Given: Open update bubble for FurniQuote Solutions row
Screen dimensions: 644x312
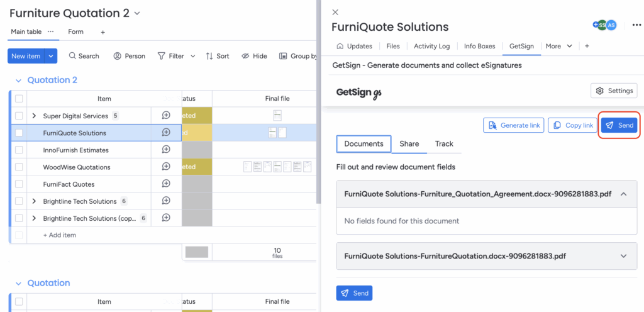Looking at the screenshot, I should click(166, 133).
